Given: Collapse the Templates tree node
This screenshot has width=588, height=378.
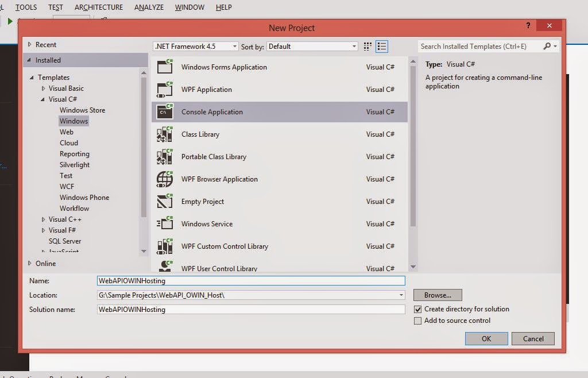Looking at the screenshot, I should tap(32, 77).
